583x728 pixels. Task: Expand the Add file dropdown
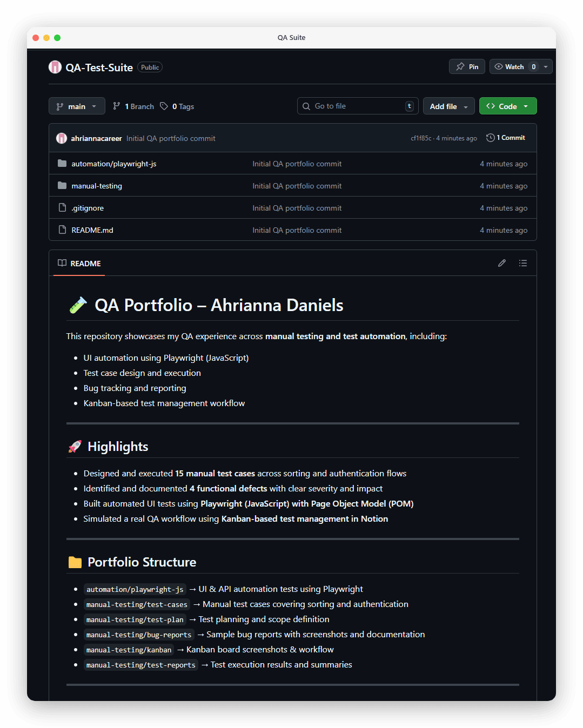pyautogui.click(x=448, y=106)
